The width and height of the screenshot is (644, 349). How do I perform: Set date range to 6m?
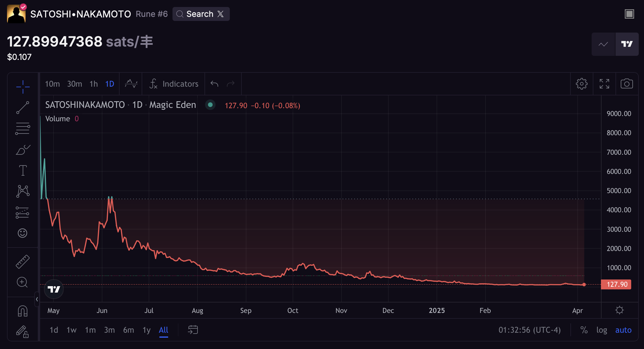tap(129, 330)
